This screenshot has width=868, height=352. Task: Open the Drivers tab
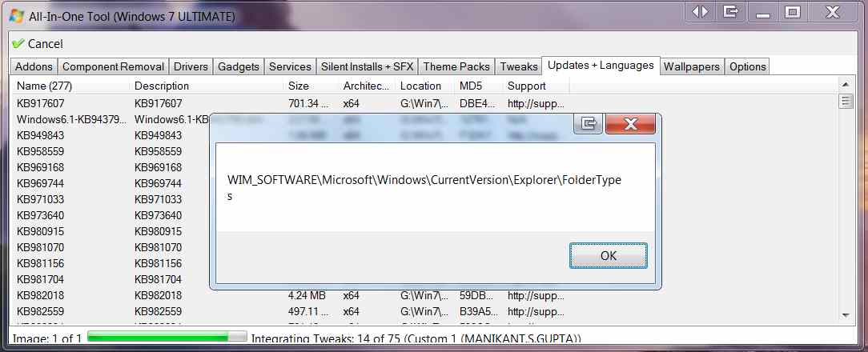pos(191,66)
